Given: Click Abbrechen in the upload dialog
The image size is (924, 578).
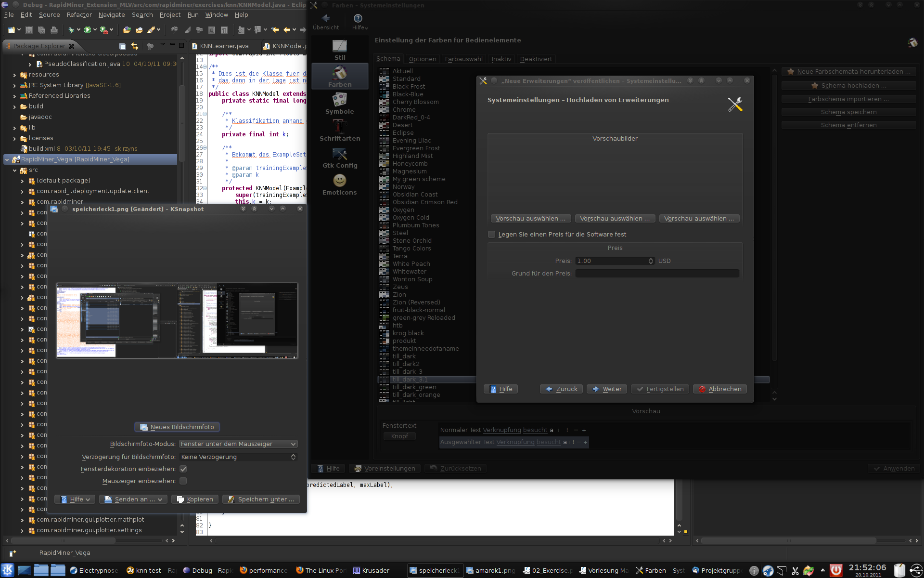Looking at the screenshot, I should tap(720, 389).
